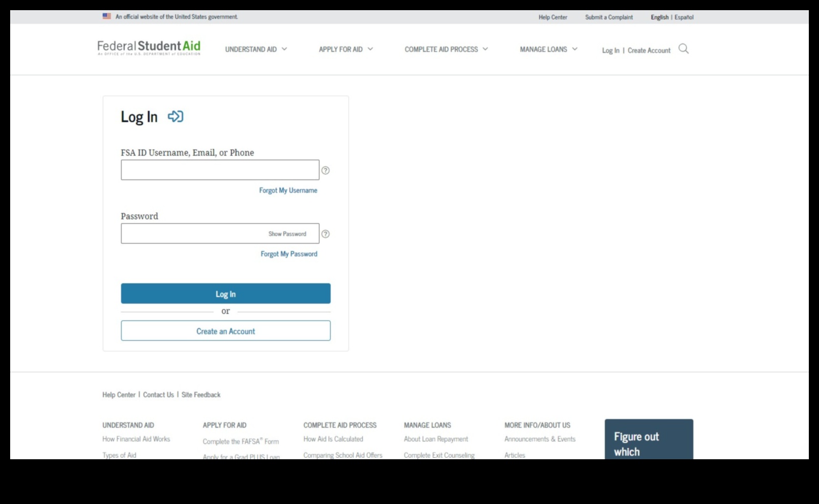Click the Create an Account button
The width and height of the screenshot is (819, 504).
(225, 331)
